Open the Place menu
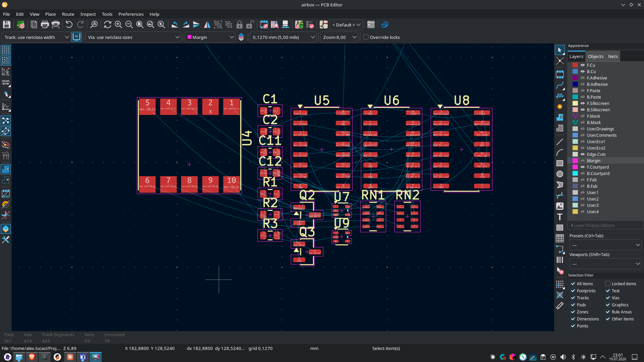 point(50,14)
